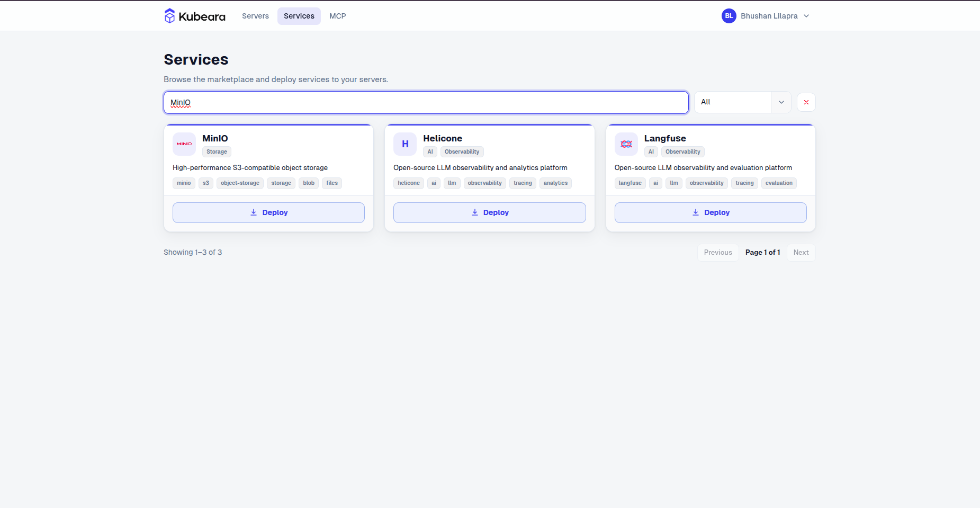Click the Kubeara logo icon
The height and width of the screenshot is (508, 980).
pyautogui.click(x=169, y=16)
